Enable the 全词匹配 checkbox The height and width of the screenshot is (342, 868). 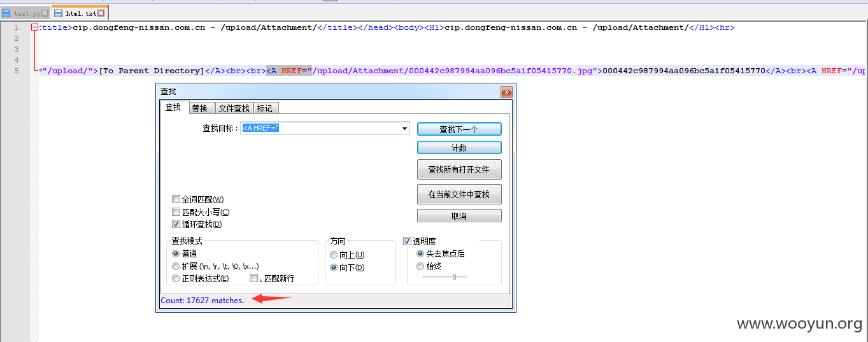176,199
